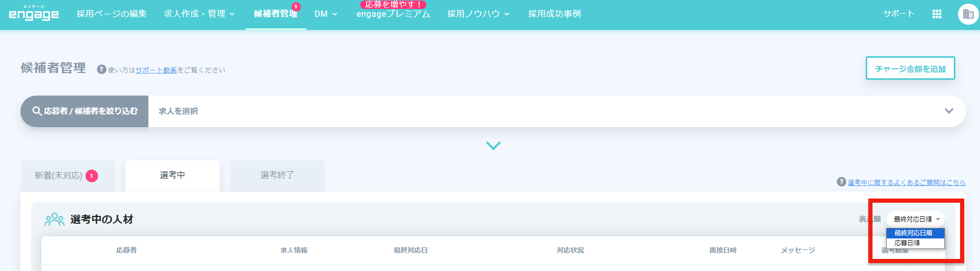Open the 最終対応日順 sort dropdown
Image resolution: width=980 pixels, height=271 pixels.
coord(916,219)
